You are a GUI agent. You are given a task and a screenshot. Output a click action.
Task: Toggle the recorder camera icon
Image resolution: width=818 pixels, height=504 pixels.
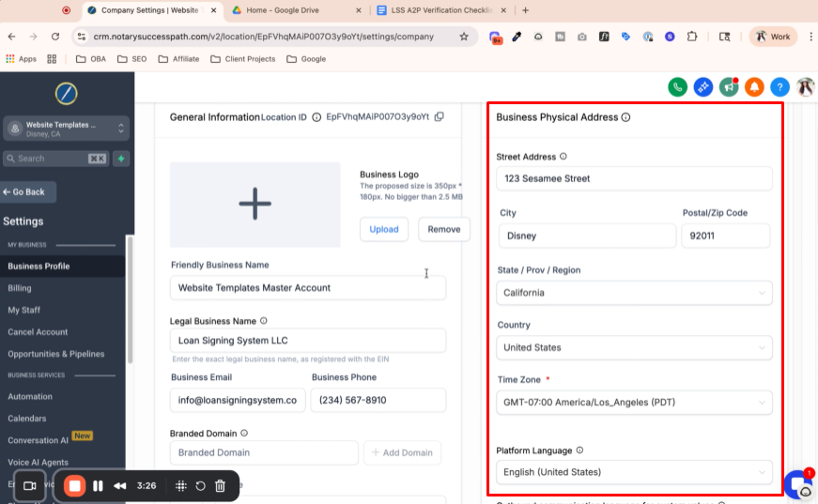[30, 486]
